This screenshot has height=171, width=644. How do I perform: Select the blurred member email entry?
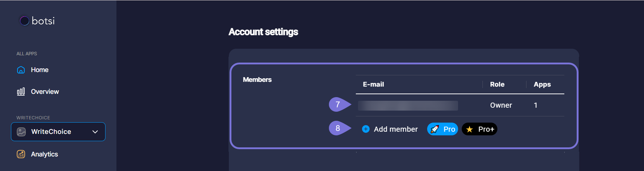(x=408, y=106)
